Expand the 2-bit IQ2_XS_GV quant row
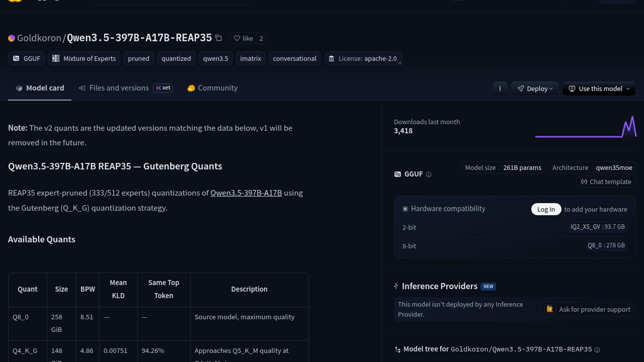644x362 pixels. point(597,227)
